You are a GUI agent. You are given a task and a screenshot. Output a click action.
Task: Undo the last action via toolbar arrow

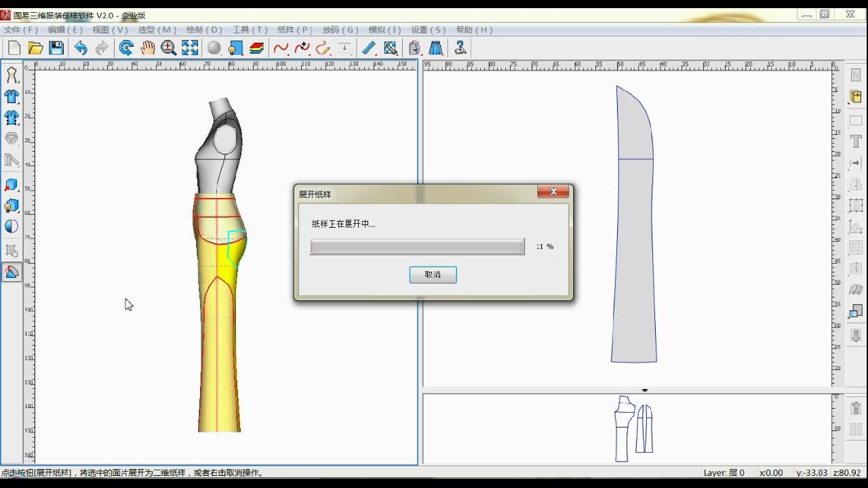pyautogui.click(x=80, y=47)
